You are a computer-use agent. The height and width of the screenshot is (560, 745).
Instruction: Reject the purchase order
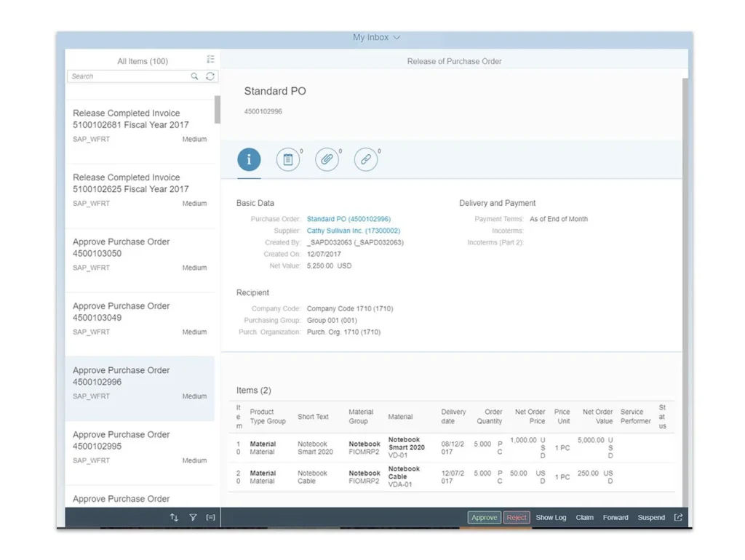coord(517,517)
